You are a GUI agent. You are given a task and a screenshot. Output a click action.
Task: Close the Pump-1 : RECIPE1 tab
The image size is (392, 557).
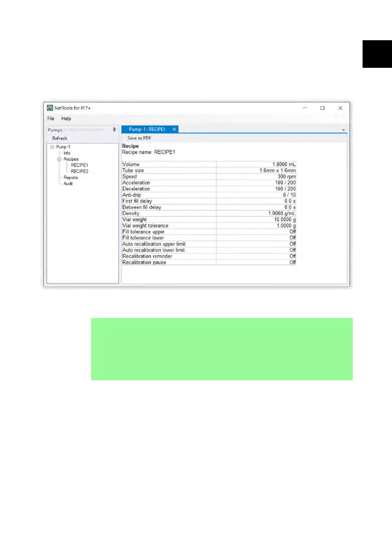174,129
